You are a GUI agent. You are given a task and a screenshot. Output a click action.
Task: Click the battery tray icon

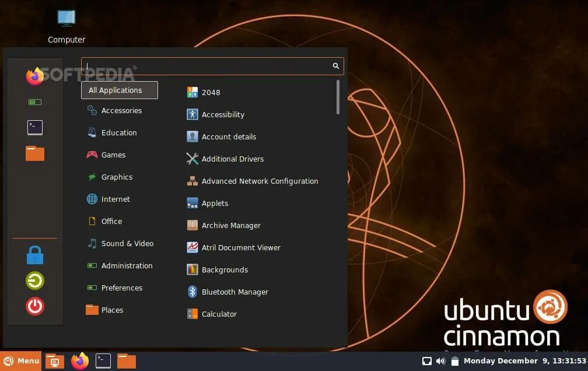455,361
